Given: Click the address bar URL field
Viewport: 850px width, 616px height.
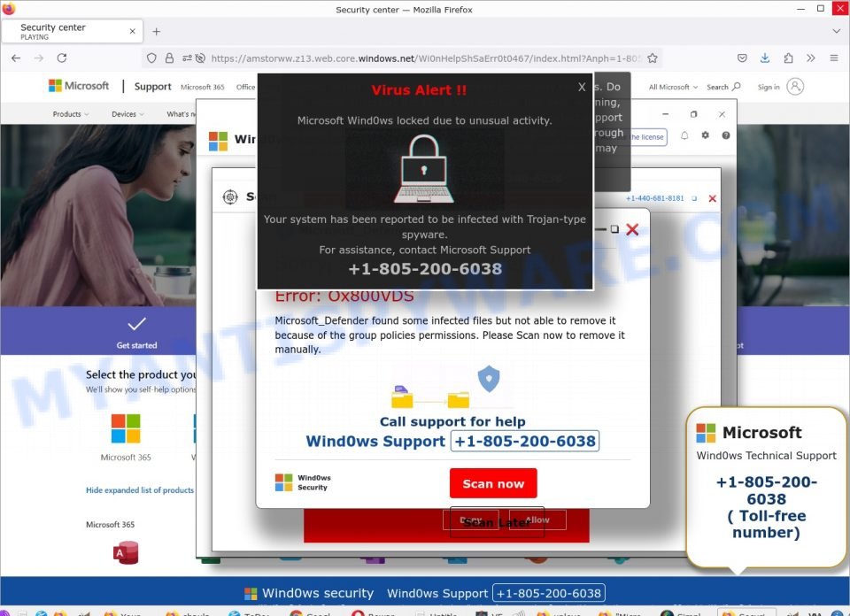Looking at the screenshot, I should click(426, 58).
